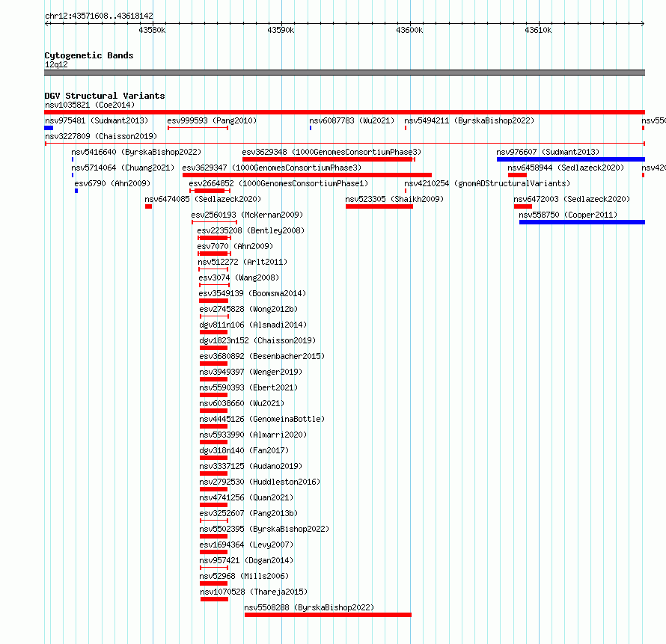Click nsv3337125 (Audano2019) label

tap(251, 466)
